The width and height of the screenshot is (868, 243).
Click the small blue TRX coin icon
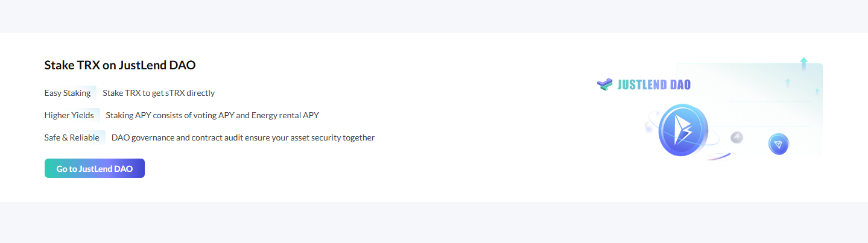779,145
